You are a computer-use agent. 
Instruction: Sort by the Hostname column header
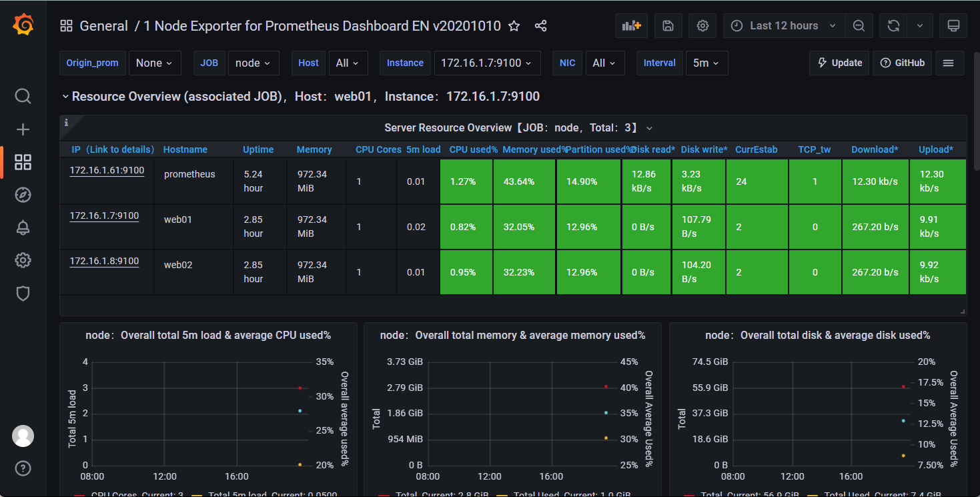tap(185, 149)
